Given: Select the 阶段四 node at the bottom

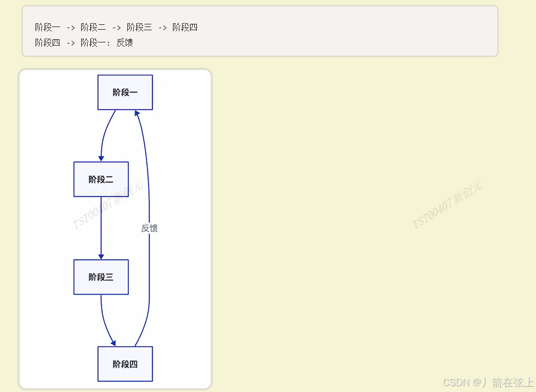Looking at the screenshot, I should coord(125,364).
